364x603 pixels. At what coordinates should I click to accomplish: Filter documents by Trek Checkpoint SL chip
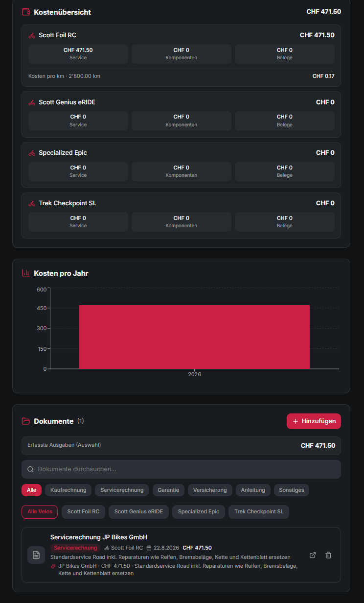259,511
